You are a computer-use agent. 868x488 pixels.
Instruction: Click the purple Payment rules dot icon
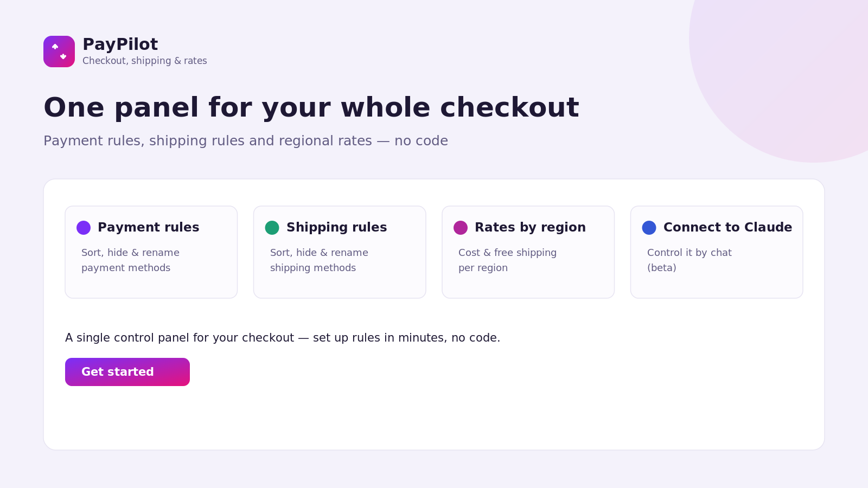[x=84, y=228]
